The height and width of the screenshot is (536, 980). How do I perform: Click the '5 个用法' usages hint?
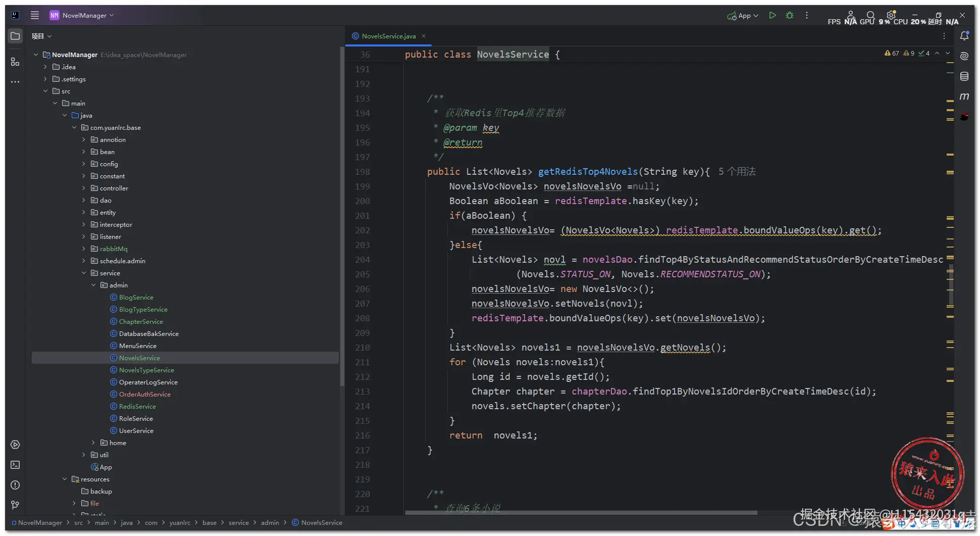tap(737, 171)
